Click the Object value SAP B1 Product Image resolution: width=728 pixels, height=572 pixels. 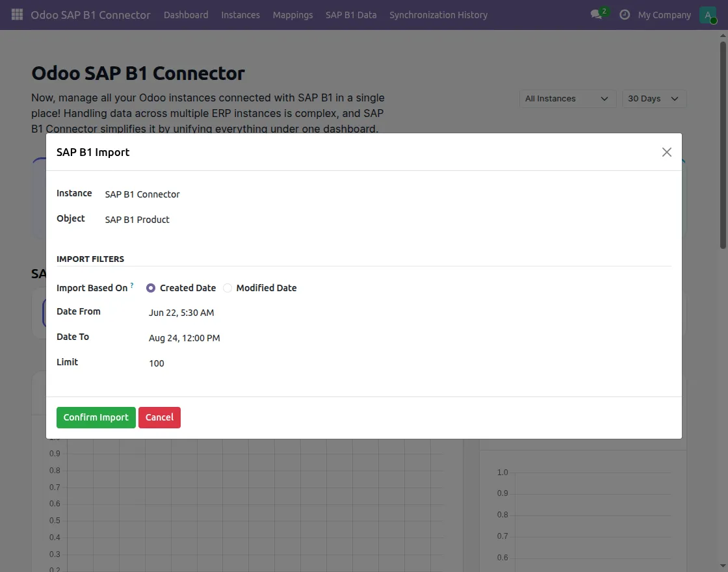[x=137, y=220]
